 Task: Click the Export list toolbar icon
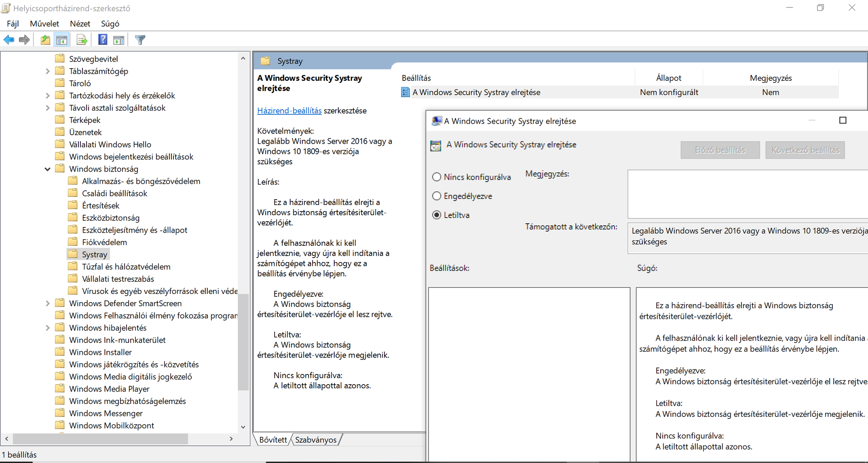pos(82,40)
